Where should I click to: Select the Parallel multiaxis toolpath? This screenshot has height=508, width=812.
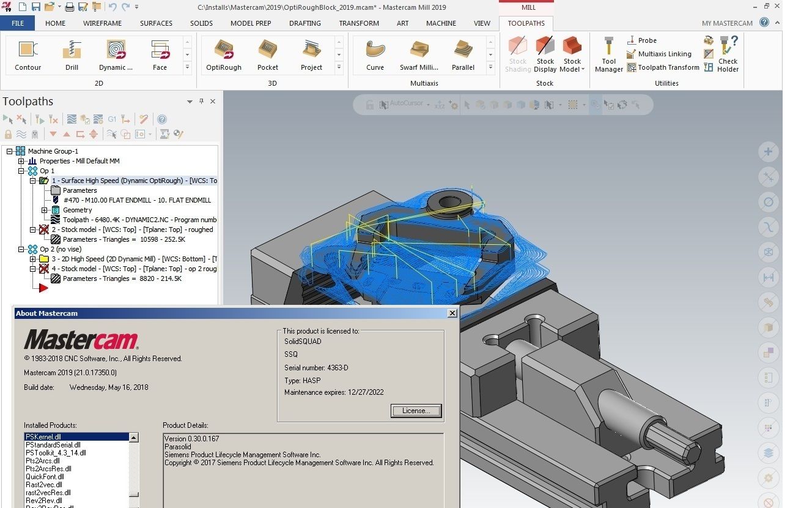pos(463,54)
